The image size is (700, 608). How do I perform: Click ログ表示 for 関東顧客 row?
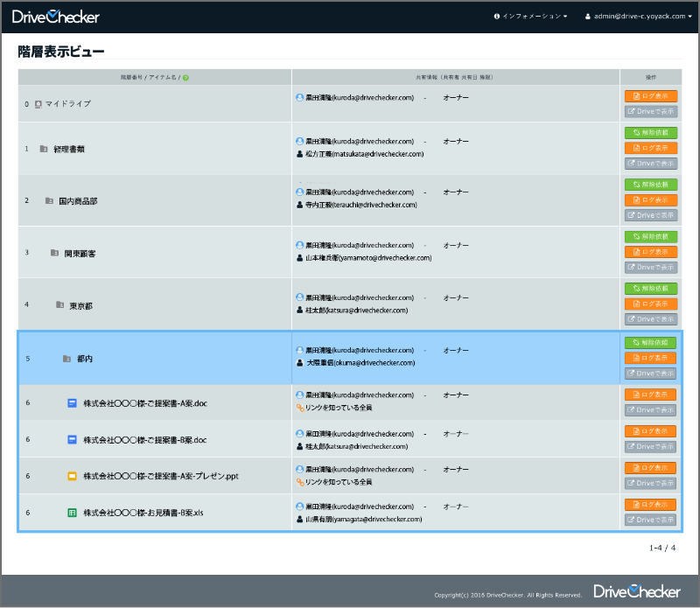pyautogui.click(x=651, y=252)
